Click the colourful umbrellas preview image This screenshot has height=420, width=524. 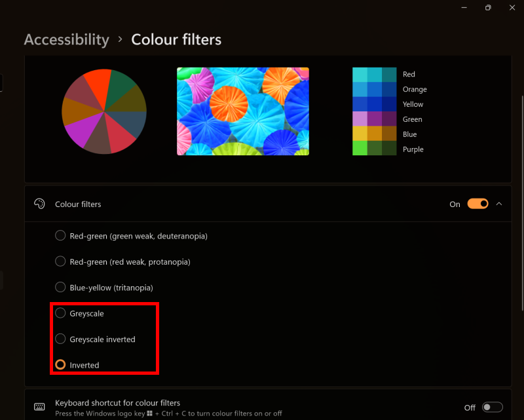click(242, 111)
